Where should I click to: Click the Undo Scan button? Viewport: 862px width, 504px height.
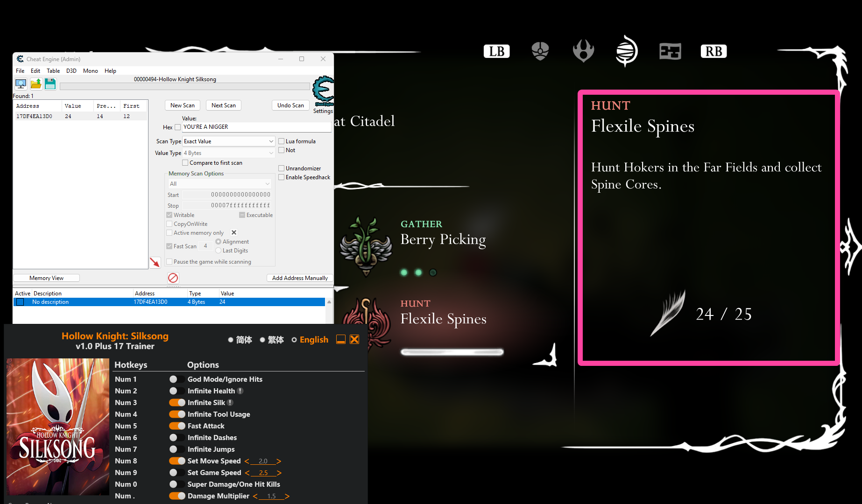[x=290, y=105]
